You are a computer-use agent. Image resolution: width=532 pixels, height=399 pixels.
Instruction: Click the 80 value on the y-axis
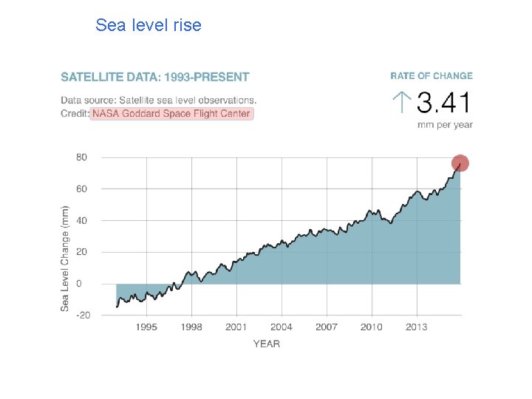coord(81,157)
